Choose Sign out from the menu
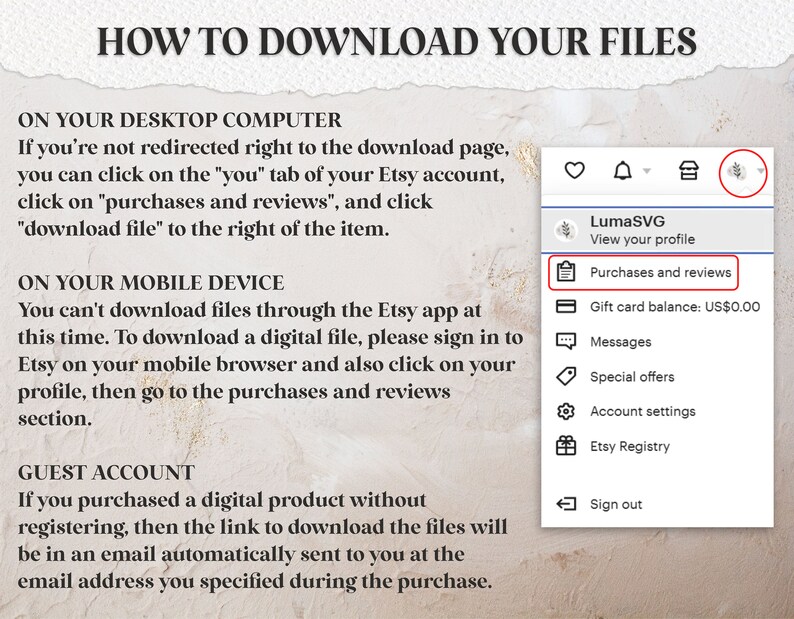 click(x=657, y=504)
